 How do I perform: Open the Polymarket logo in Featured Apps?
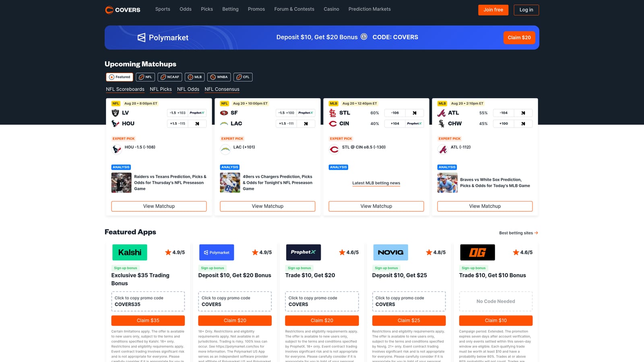click(217, 252)
